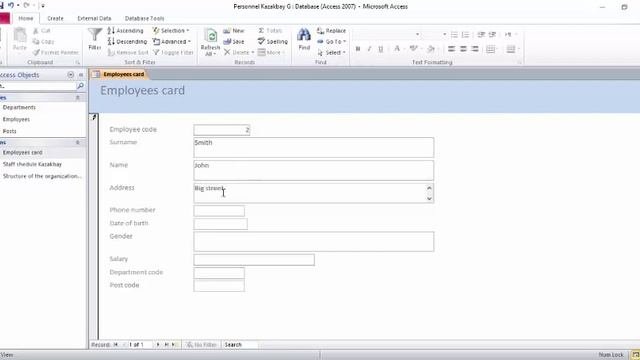Collapse the forms group in navigation
Image resolution: width=640 pixels, height=360 pixels.
78,142
